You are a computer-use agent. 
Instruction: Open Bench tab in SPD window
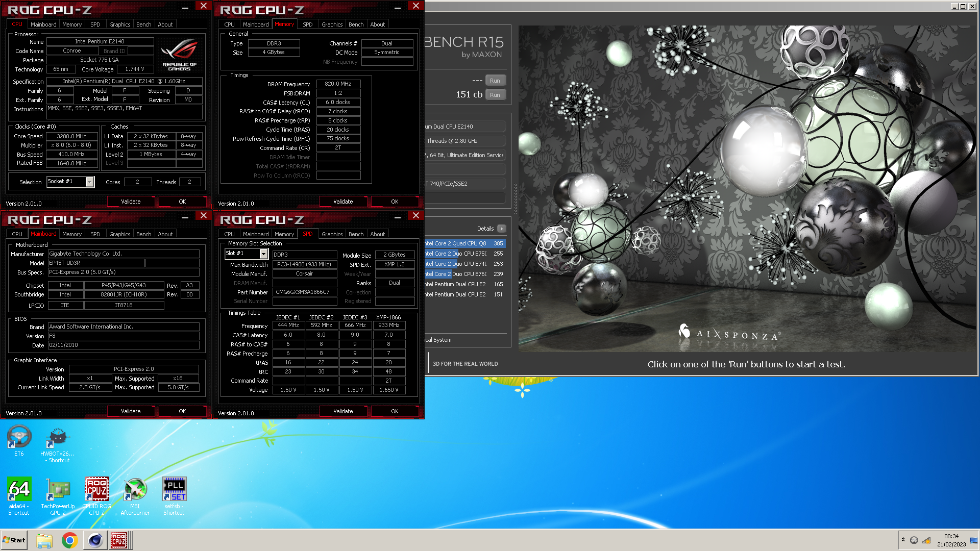click(x=356, y=234)
